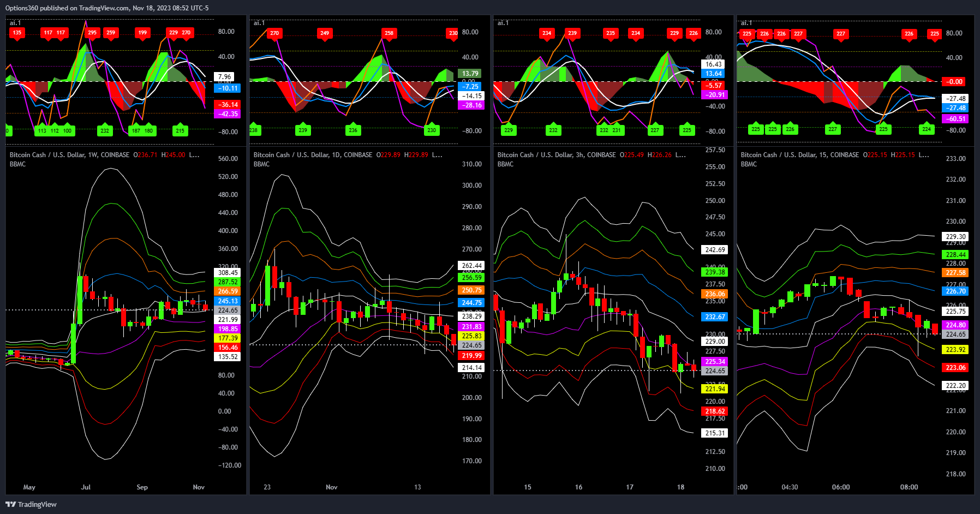The image size is (980, 514).
Task: Click the BBMC indicator label on 3h chart
Action: (x=505, y=164)
